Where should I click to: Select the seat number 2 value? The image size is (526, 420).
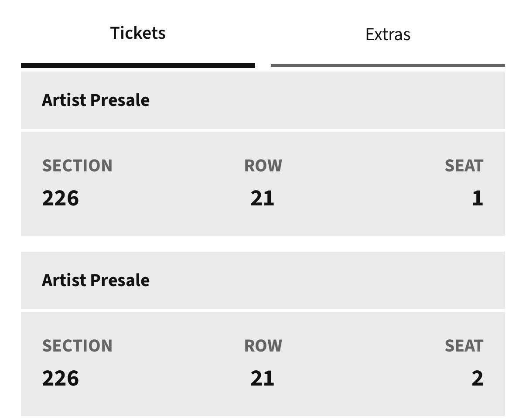click(478, 378)
